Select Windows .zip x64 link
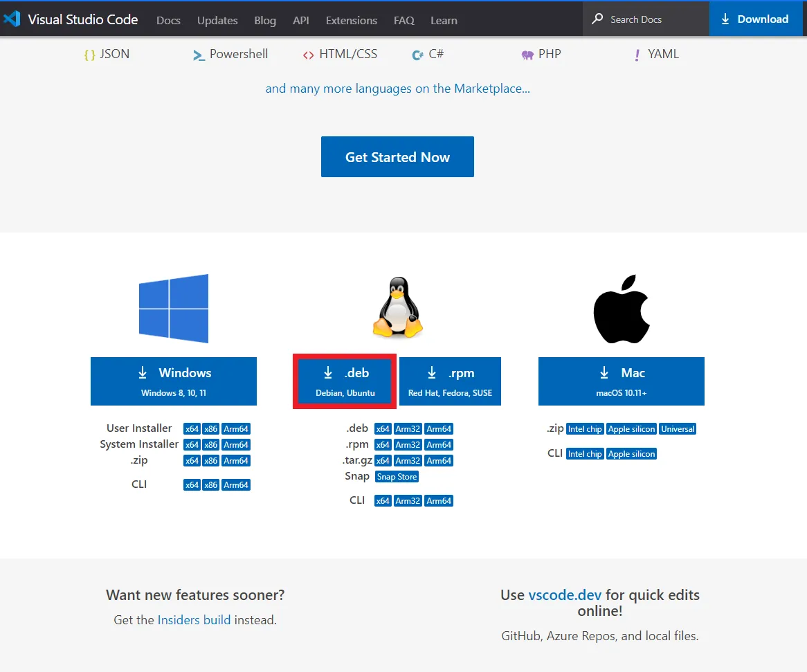 (x=192, y=460)
